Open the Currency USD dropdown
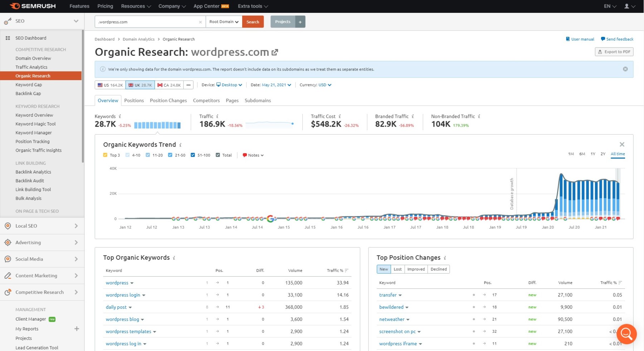Viewport: 644px width, 351px height. click(x=325, y=85)
